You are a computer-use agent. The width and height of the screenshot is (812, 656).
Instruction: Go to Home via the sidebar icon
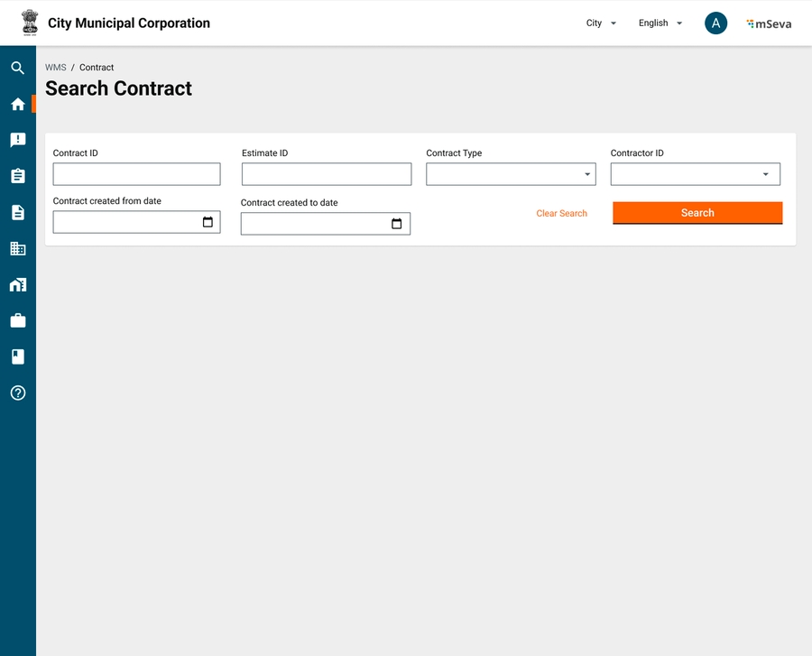pyautogui.click(x=17, y=104)
